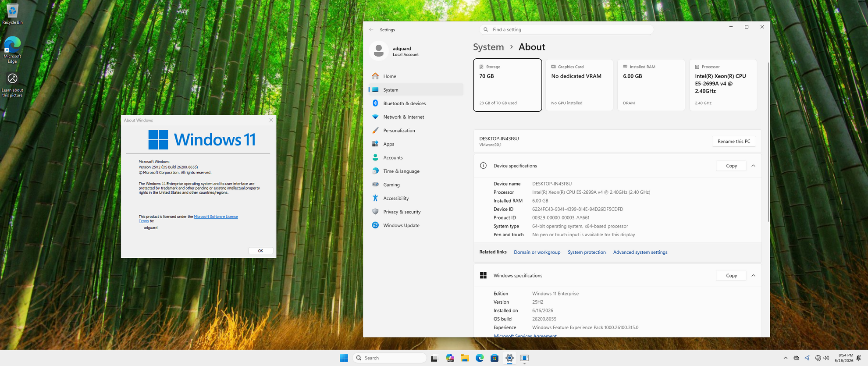
Task: Open System protection link
Action: click(x=587, y=252)
